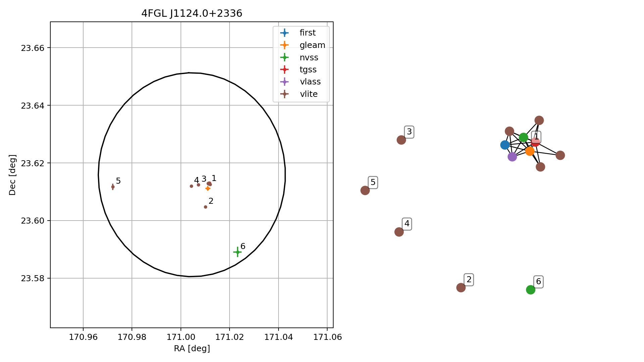Click the 171.06 tick label on RA axis
Image resolution: width=644 pixels, height=362 pixels.
tap(327, 337)
